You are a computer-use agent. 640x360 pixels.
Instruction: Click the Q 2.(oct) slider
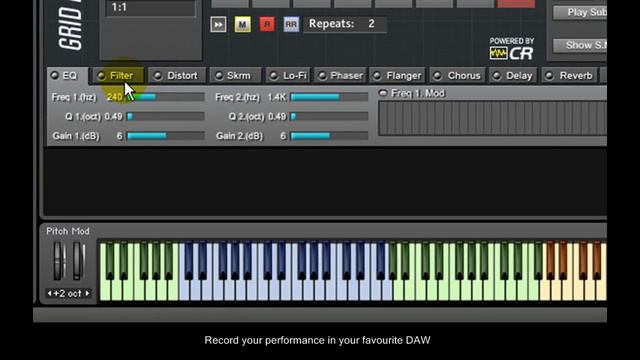tap(329, 117)
